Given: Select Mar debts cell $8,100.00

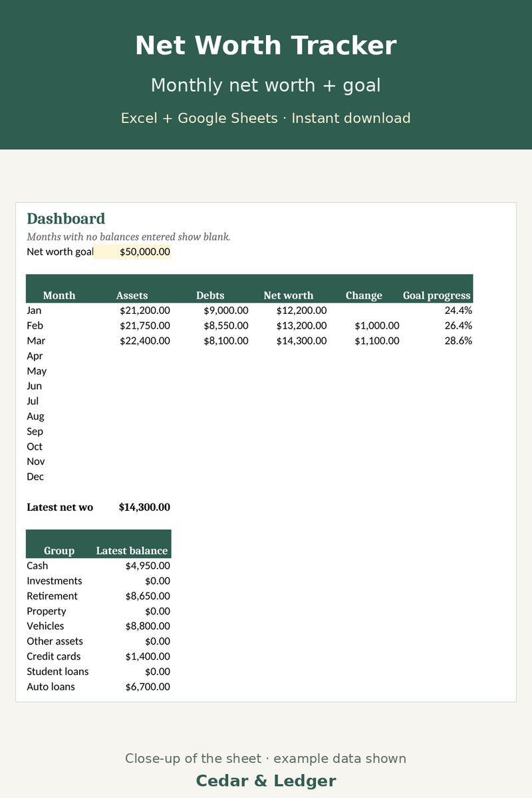Looking at the screenshot, I should [x=226, y=340].
